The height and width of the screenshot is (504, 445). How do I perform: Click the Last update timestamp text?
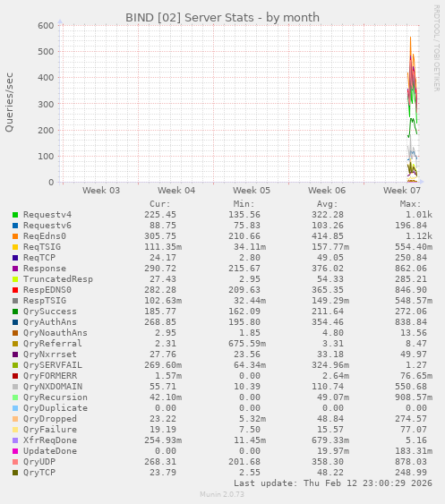tap(333, 483)
